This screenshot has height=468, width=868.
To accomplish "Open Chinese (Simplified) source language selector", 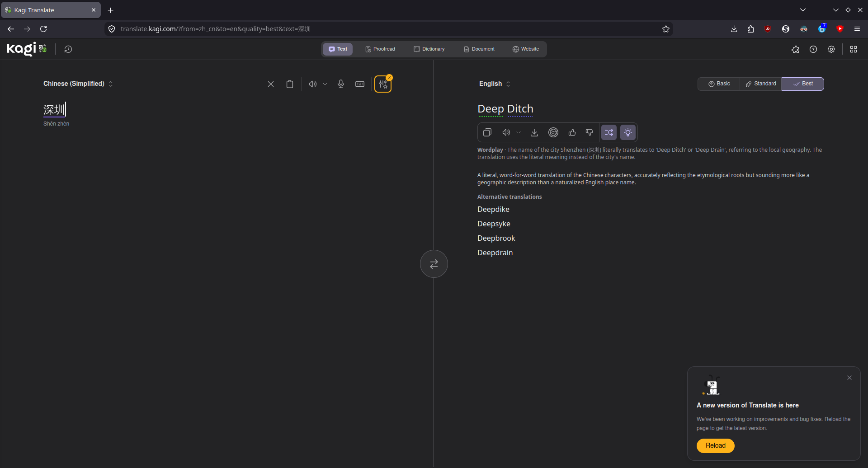I will point(78,84).
